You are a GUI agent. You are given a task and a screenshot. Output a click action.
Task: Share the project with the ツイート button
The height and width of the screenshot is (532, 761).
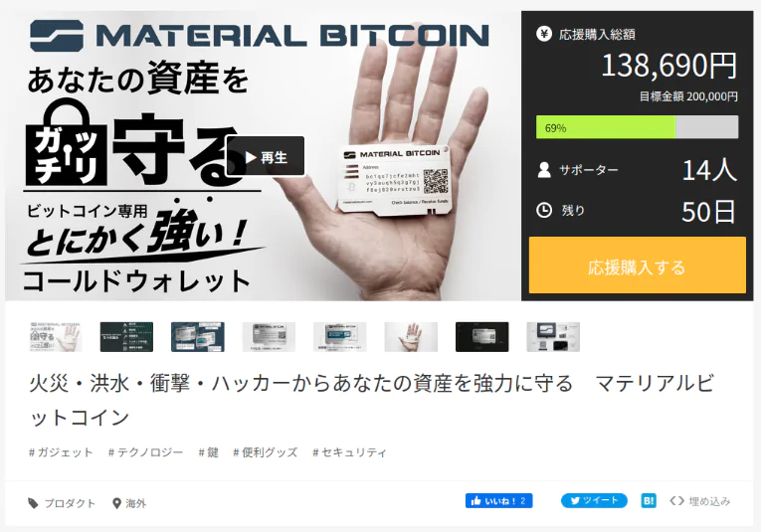coord(594,501)
